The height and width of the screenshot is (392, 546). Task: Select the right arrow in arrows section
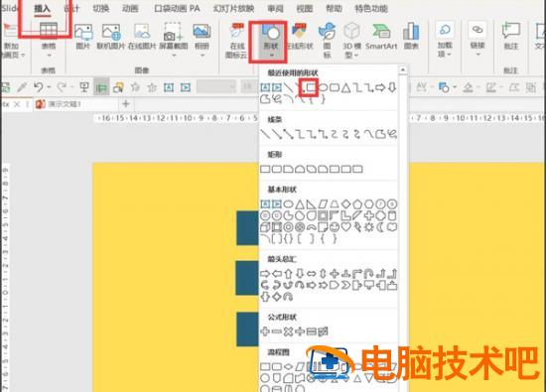265,274
